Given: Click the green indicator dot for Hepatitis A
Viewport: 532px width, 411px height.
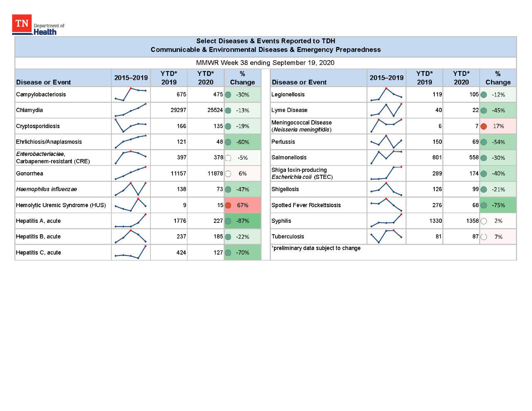Looking at the screenshot, I should tap(228, 221).
